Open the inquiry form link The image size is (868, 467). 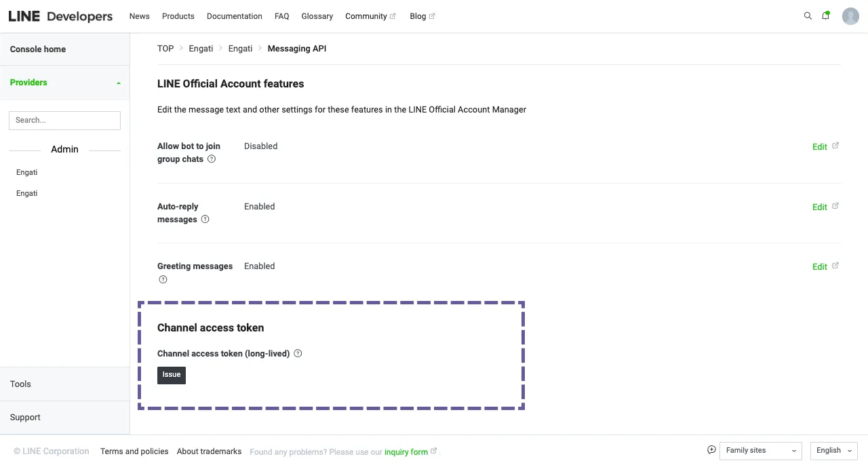pos(410,452)
